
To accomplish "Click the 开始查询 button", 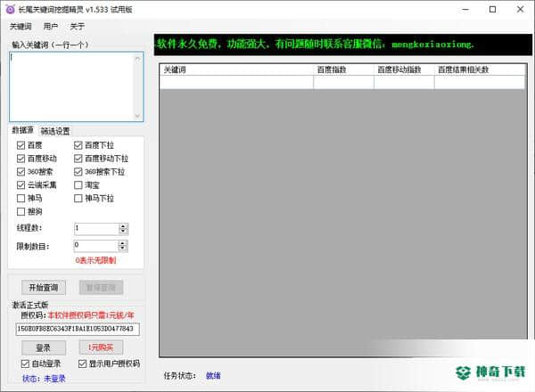I will point(44,288).
